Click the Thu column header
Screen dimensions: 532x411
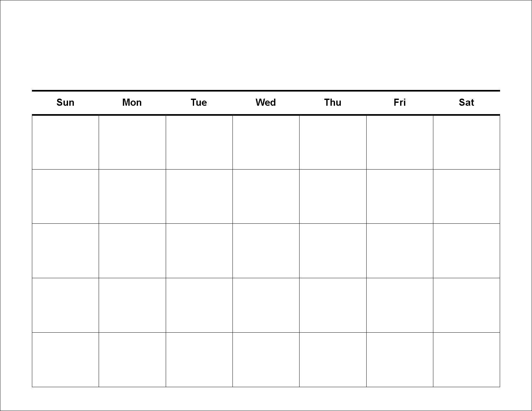(333, 103)
